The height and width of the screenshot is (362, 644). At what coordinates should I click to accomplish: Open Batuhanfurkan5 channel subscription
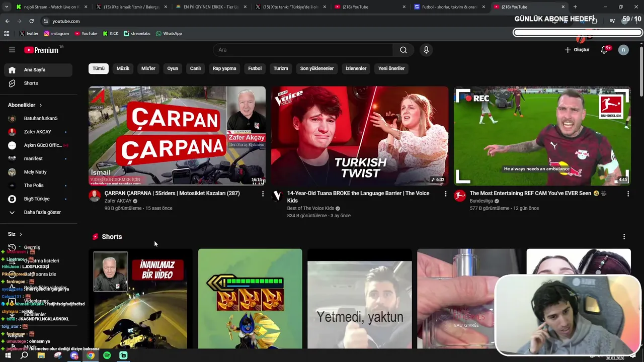[x=38, y=119]
